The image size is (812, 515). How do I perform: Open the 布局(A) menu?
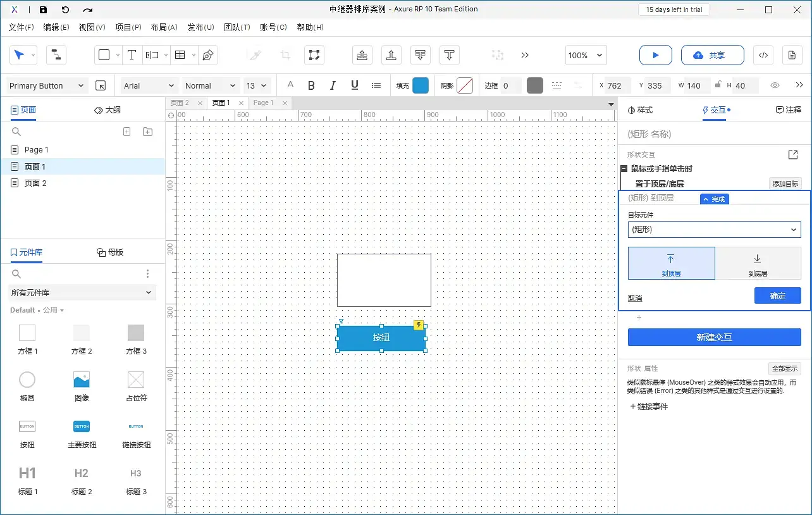164,27
